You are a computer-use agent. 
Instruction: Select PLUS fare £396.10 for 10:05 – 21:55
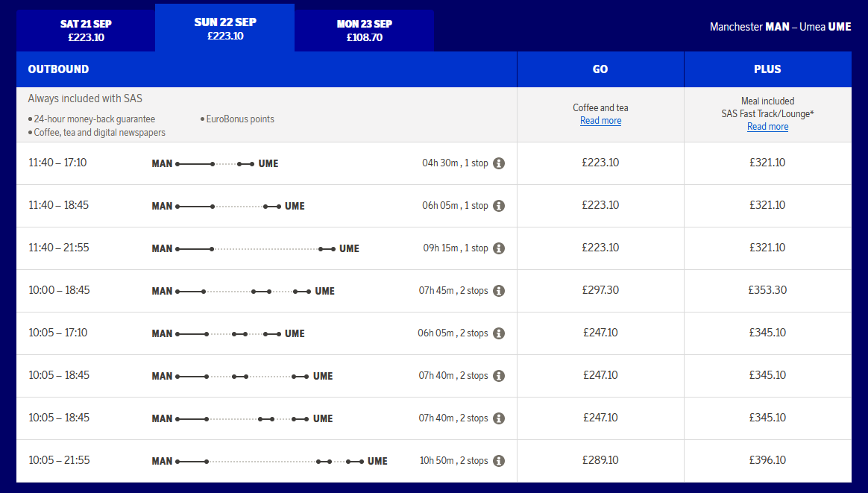[x=767, y=460]
